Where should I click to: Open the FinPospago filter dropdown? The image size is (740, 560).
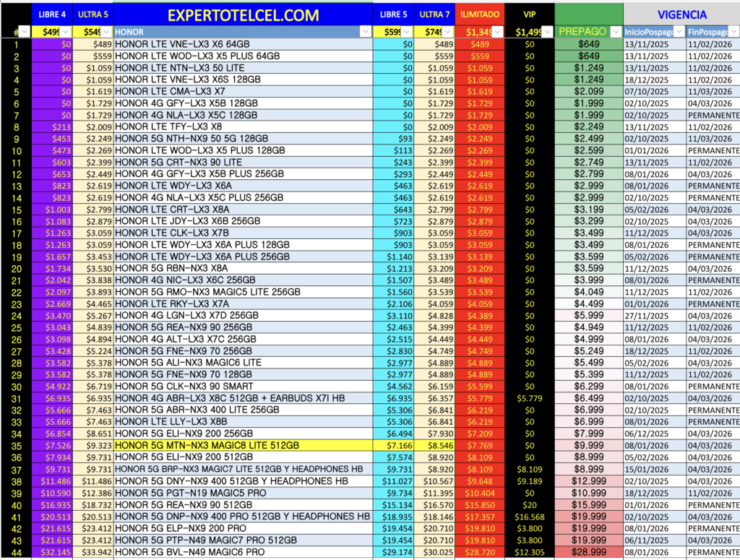[733, 32]
